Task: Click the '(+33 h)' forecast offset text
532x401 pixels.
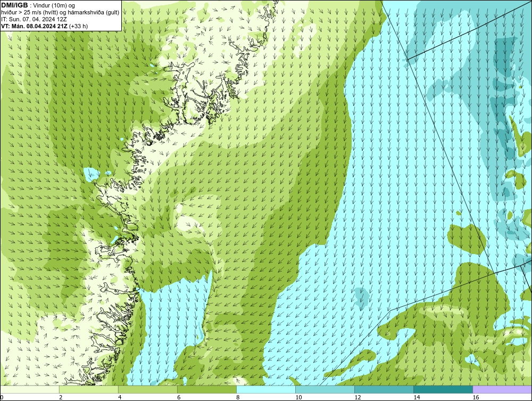Action: (x=78, y=26)
